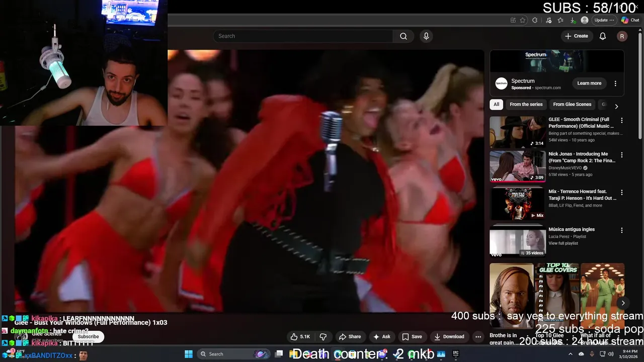This screenshot has width=644, height=362.
Task: Select the All filter chip
Action: pyautogui.click(x=497, y=105)
